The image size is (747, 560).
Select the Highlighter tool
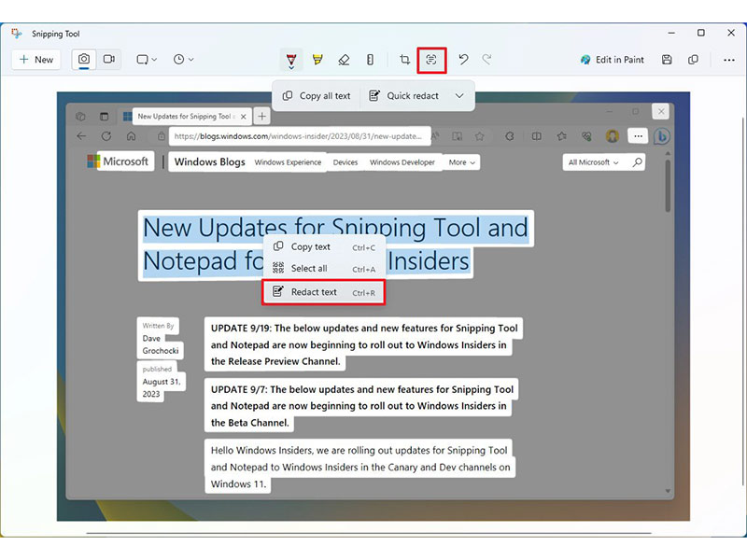click(317, 60)
